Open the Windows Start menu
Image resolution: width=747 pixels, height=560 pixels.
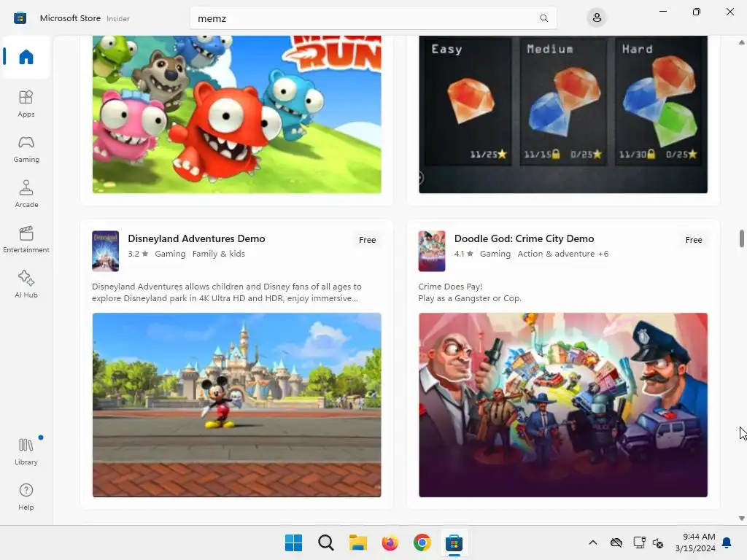click(293, 542)
